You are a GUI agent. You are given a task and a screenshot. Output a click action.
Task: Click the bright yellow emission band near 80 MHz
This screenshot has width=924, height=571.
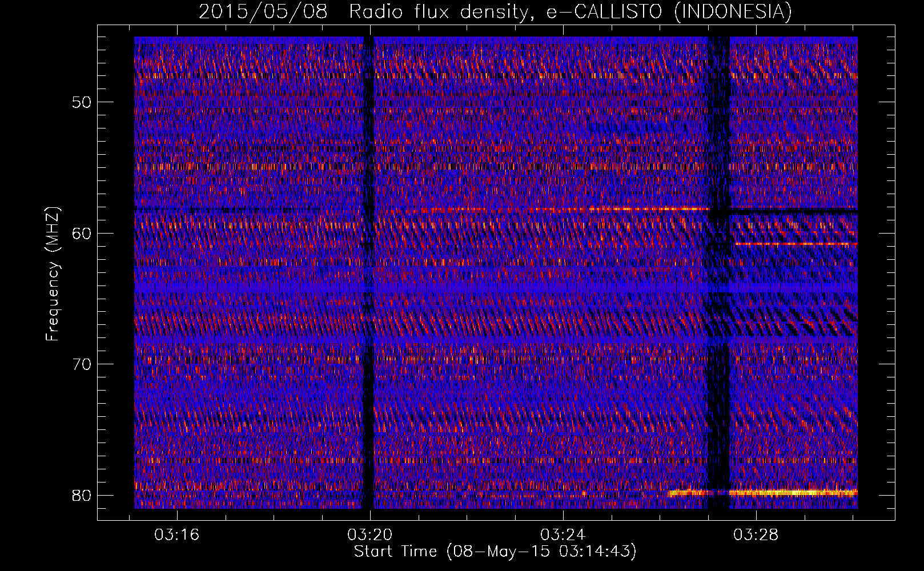[763, 492]
